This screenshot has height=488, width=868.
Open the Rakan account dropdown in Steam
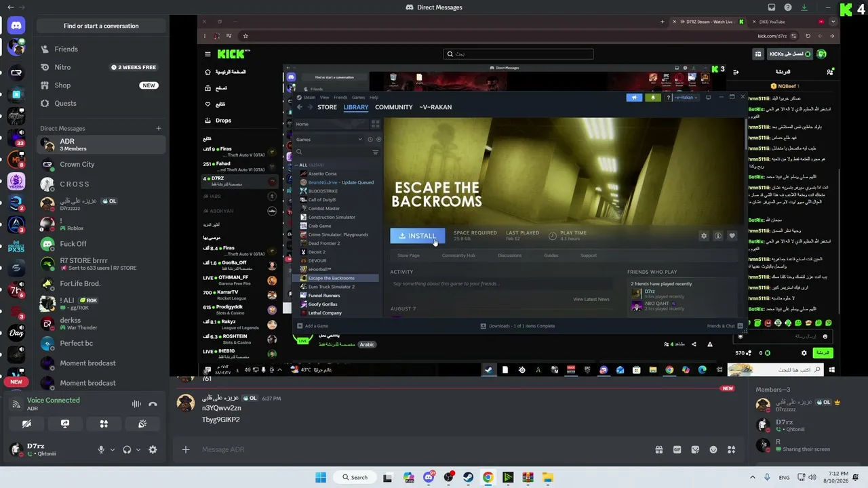[686, 97]
